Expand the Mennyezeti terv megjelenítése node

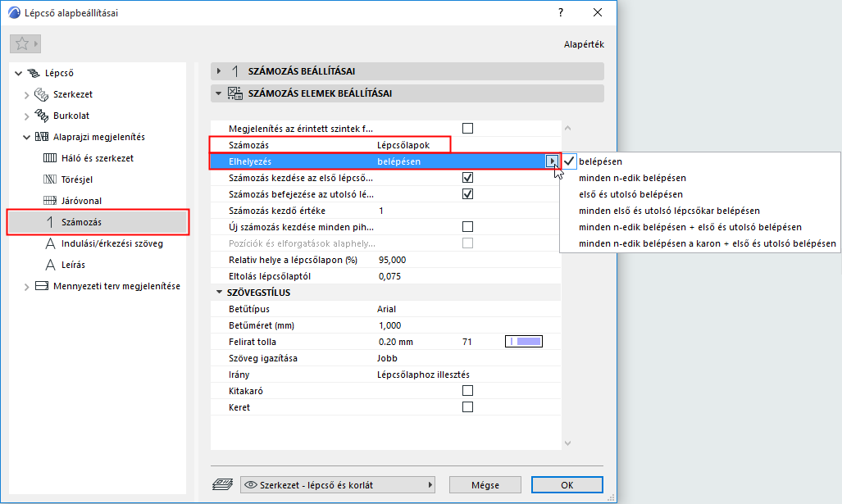(26, 287)
